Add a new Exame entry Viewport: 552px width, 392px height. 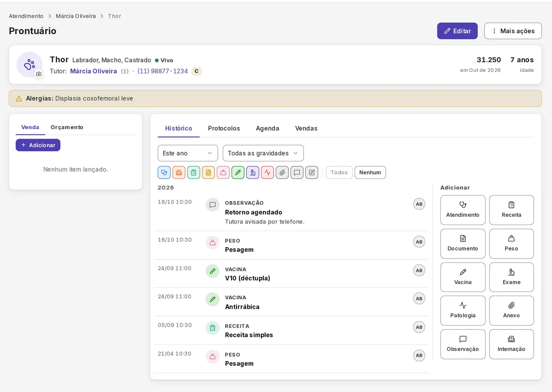pos(511,277)
